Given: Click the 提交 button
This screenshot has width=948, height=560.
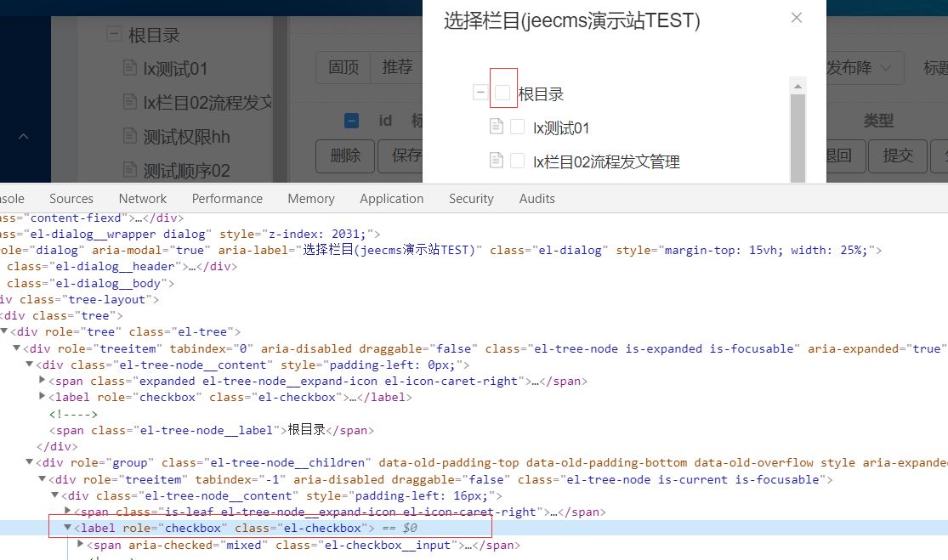Looking at the screenshot, I should tap(897, 156).
